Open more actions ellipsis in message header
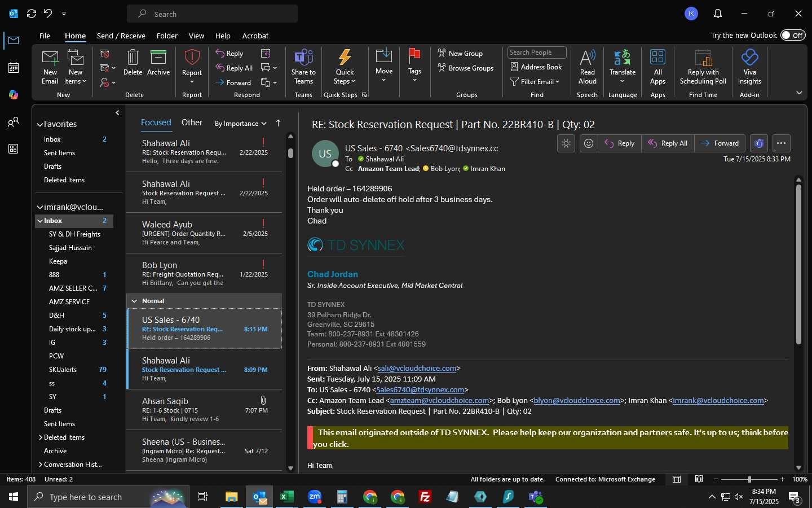This screenshot has width=812, height=508. click(x=781, y=143)
